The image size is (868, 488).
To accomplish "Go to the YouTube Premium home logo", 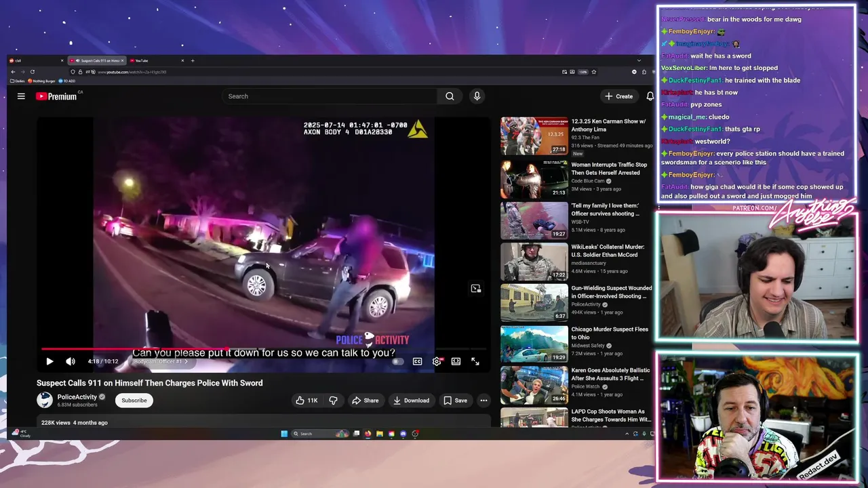I will (x=56, y=96).
